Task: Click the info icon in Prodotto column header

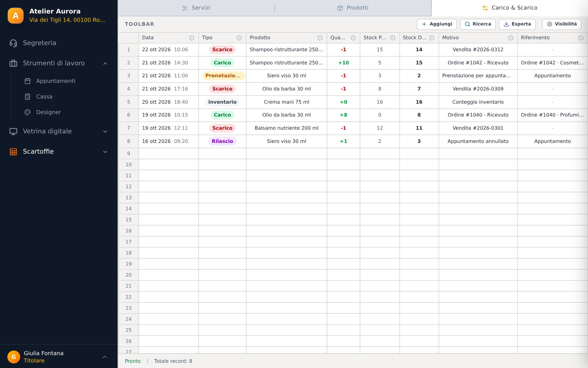Action: tap(320, 38)
